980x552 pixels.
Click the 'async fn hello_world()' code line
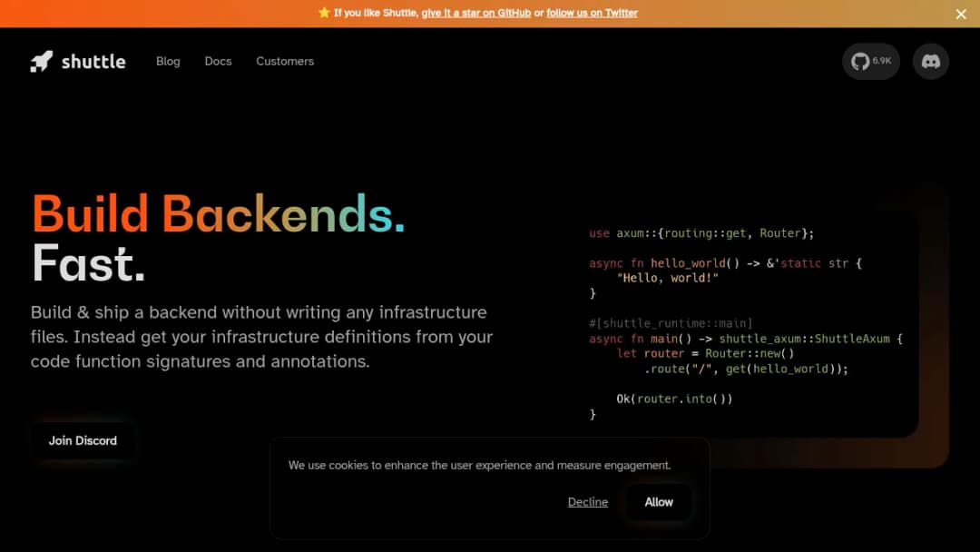[x=725, y=263]
